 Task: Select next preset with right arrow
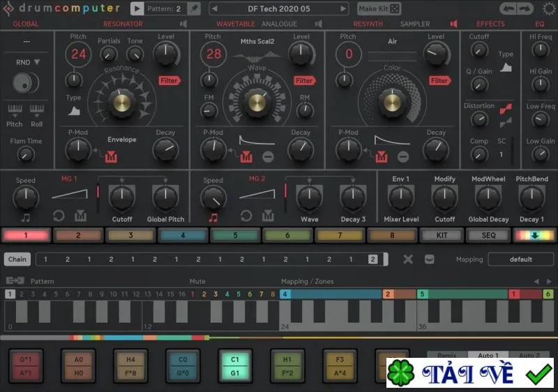342,8
